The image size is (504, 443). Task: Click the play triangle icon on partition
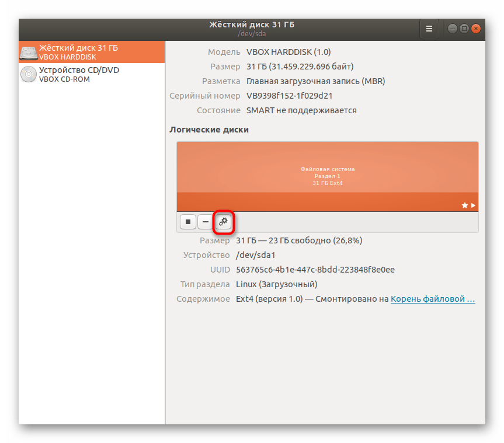click(473, 205)
